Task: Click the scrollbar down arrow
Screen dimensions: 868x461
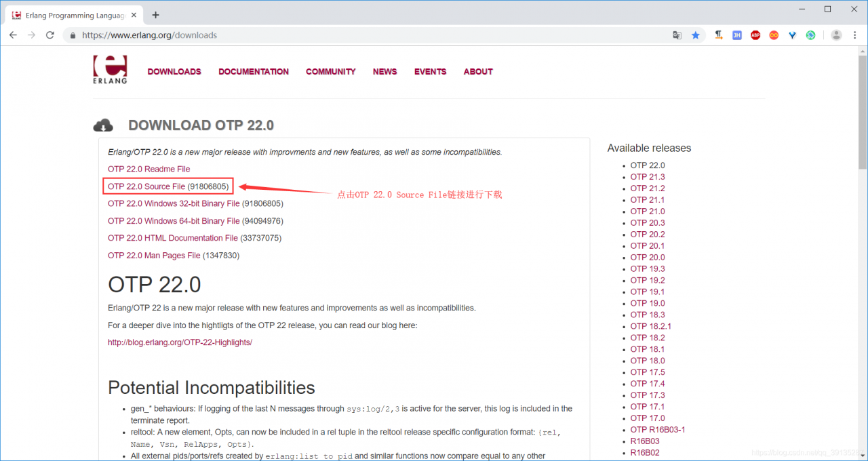Action: 862,456
